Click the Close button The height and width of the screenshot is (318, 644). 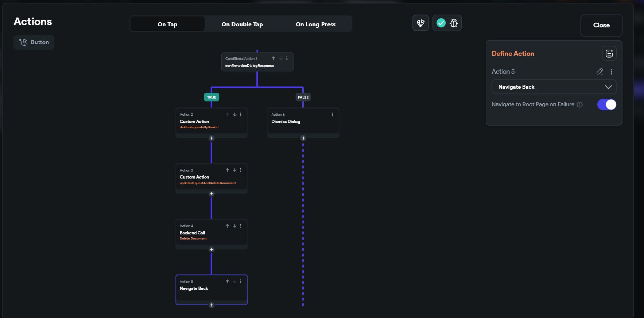point(601,25)
